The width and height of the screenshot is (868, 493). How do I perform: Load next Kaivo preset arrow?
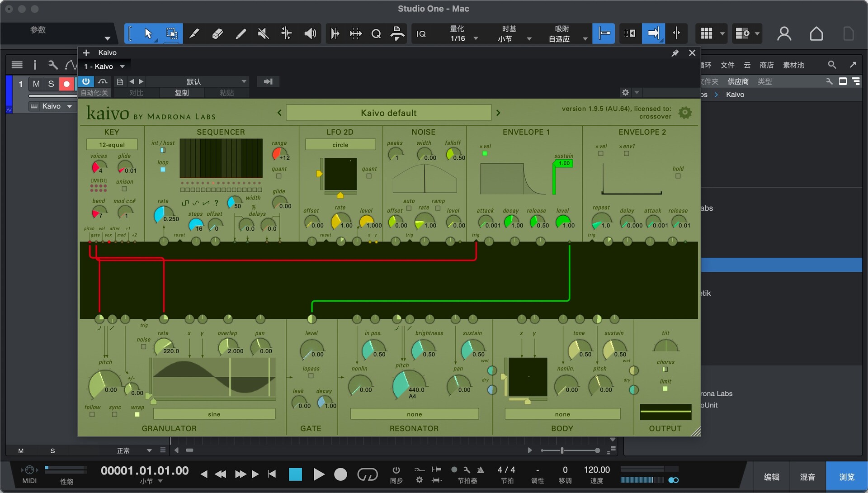498,113
